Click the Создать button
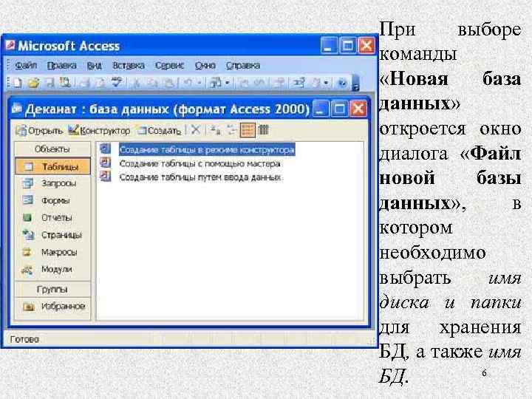Viewport: 532px width, 399px height. [159, 130]
